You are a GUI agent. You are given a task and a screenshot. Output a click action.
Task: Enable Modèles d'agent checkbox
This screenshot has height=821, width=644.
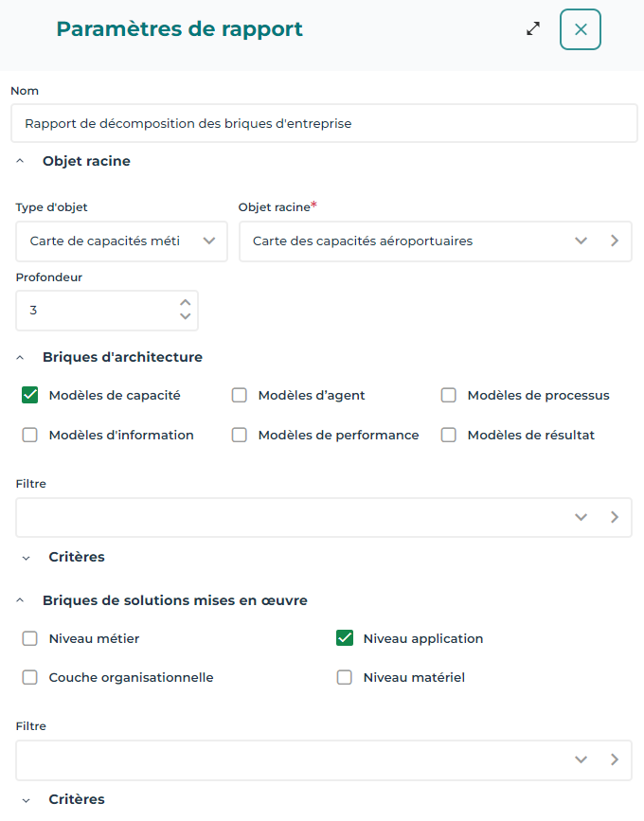pyautogui.click(x=240, y=395)
